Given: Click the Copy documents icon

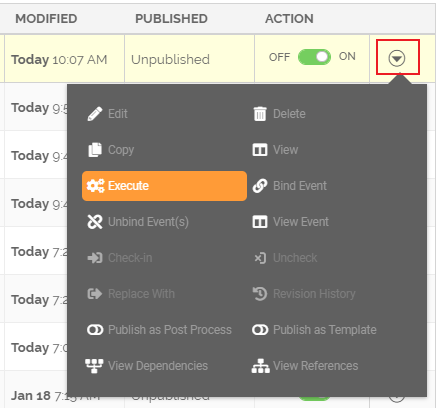Looking at the screenshot, I should [x=95, y=150].
